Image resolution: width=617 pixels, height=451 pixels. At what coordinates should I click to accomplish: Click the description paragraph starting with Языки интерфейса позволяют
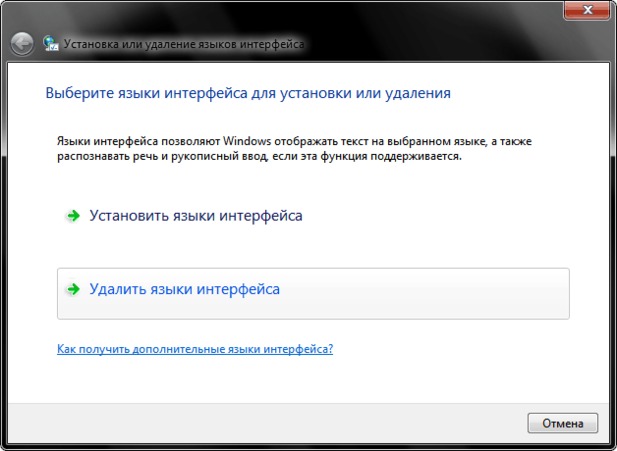[x=294, y=148]
